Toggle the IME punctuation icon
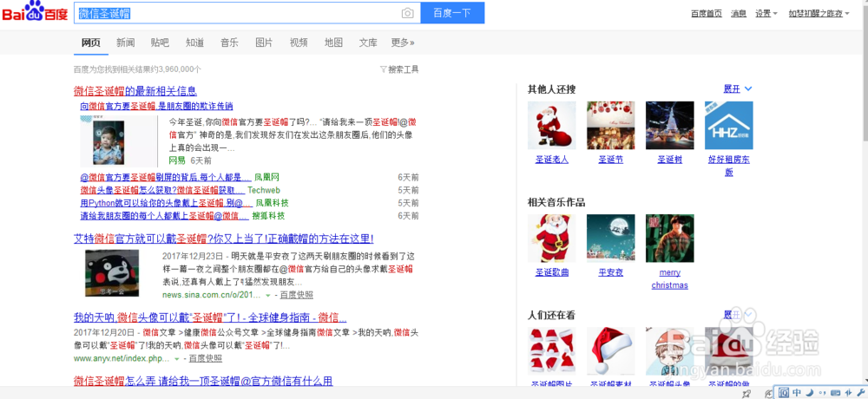 (x=821, y=392)
